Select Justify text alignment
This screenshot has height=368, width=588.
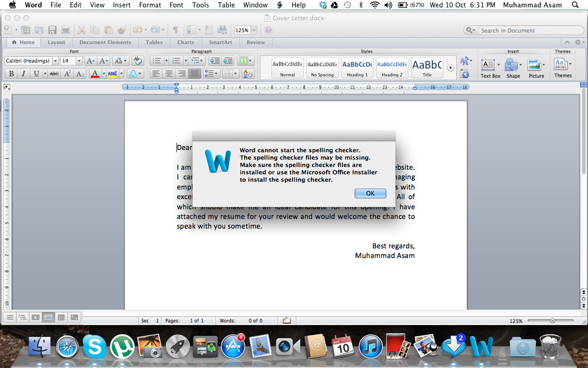pos(195,74)
